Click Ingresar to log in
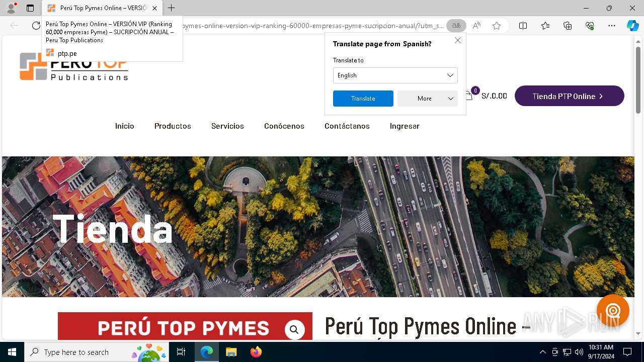Screen dimensions: 644x362 (405, 126)
